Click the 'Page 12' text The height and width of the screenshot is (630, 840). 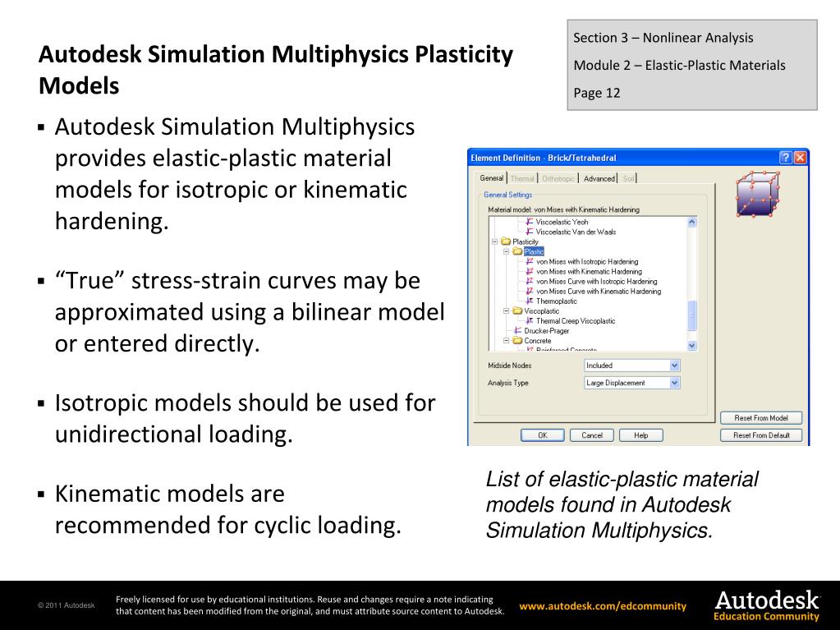pos(596,93)
